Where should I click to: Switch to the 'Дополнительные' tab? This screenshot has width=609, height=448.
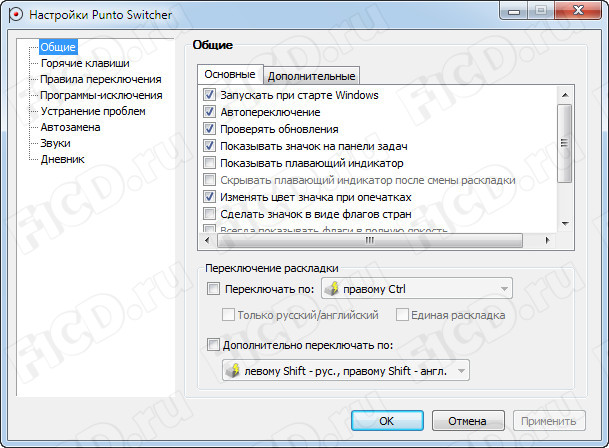(x=311, y=76)
